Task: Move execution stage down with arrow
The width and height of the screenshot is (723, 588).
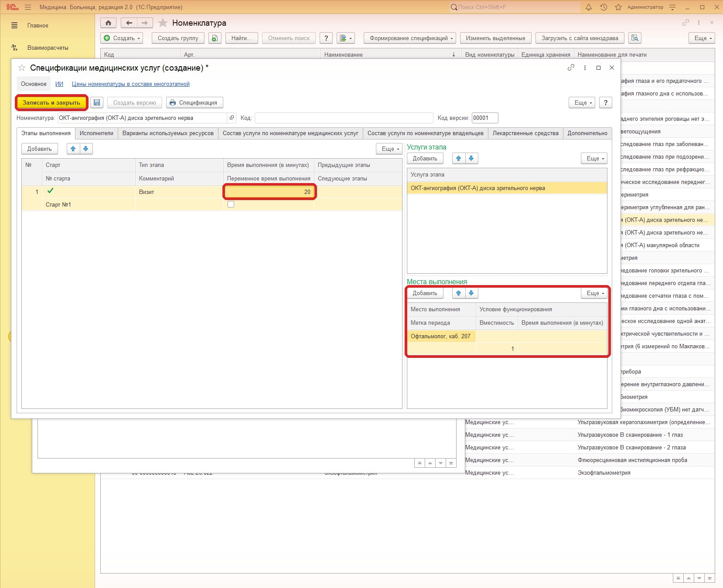Action: coord(86,149)
